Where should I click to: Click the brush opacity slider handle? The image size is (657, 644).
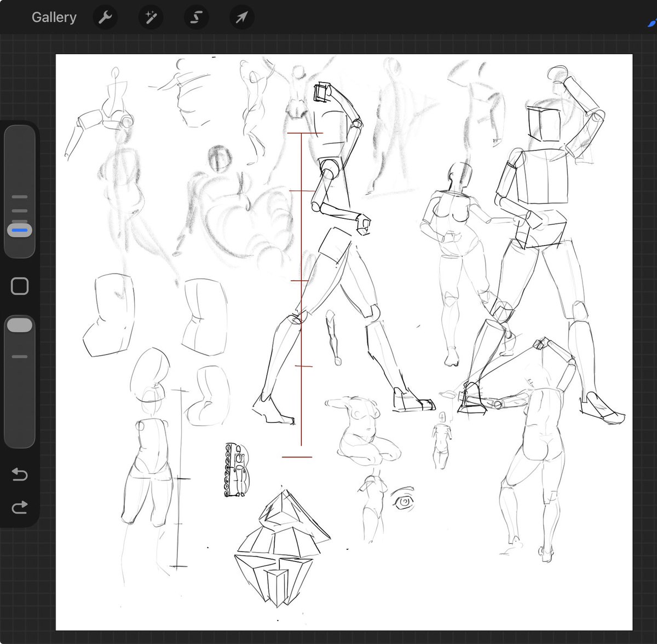click(x=20, y=325)
